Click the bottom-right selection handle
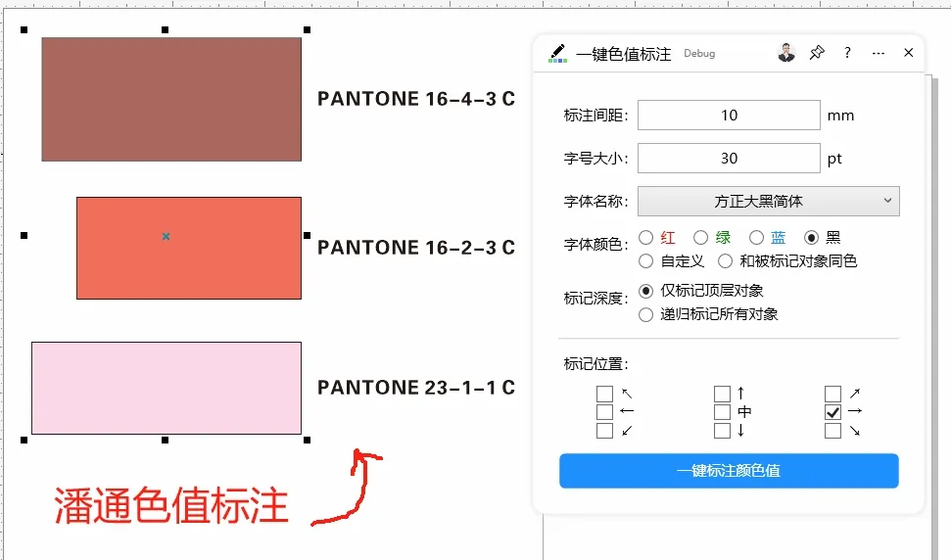Viewport: 951px width, 560px height. pyautogui.click(x=307, y=440)
